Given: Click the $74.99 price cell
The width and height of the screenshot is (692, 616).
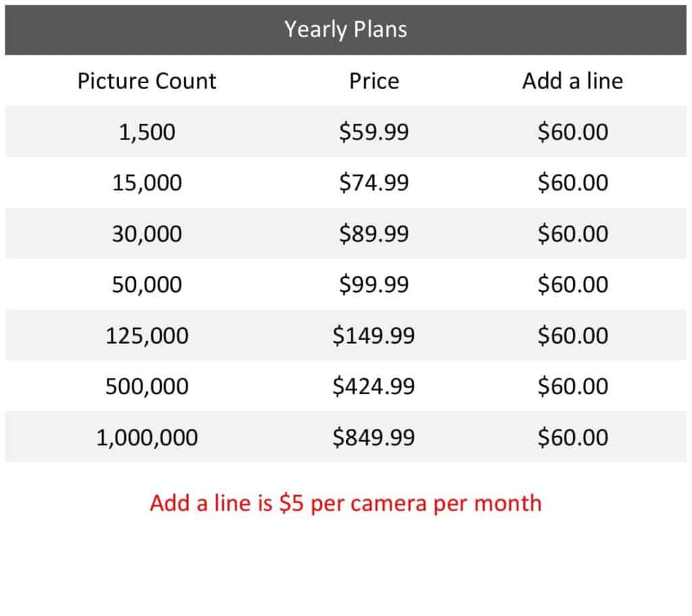Looking at the screenshot, I should (374, 183).
